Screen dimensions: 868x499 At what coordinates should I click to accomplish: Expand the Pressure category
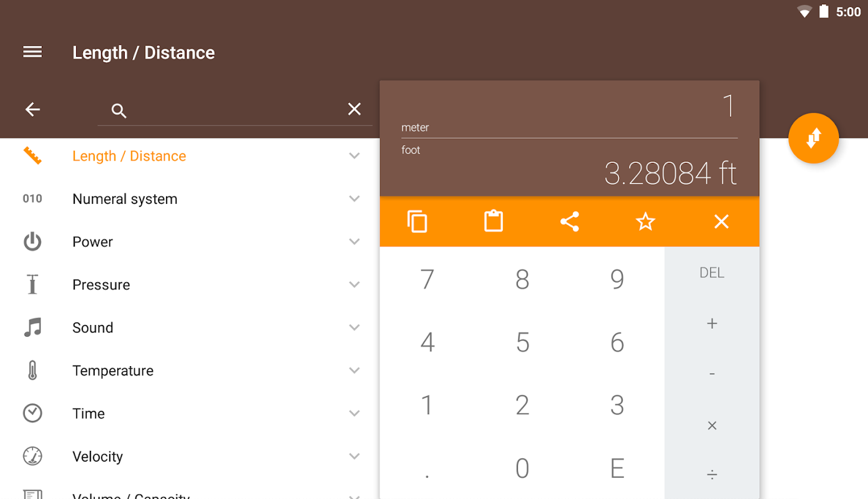[354, 284]
